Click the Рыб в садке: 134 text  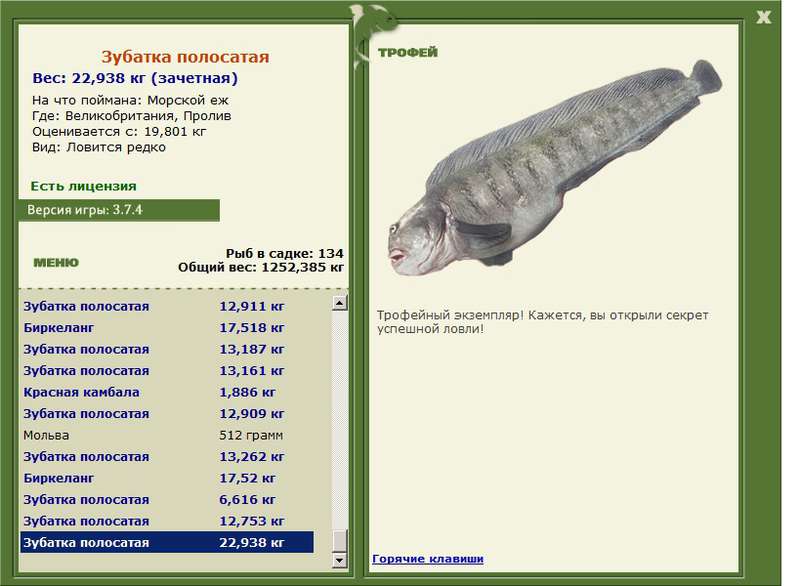(285, 253)
